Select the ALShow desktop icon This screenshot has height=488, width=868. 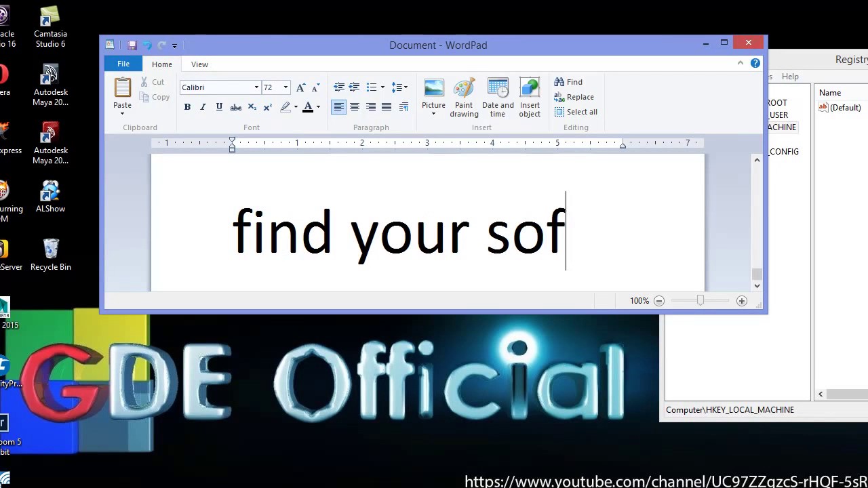click(51, 197)
